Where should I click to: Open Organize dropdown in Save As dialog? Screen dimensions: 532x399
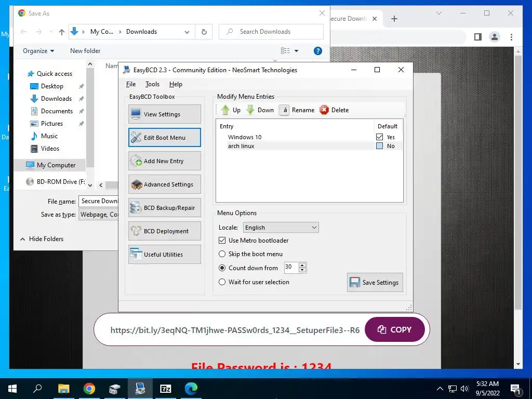pyautogui.click(x=38, y=51)
